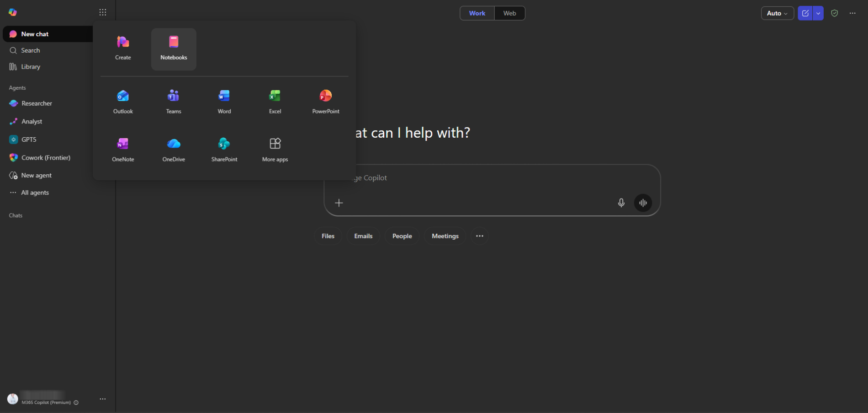Screen dimensions: 868x413
Task: Choose the Files suggestion chip
Action: (328, 236)
